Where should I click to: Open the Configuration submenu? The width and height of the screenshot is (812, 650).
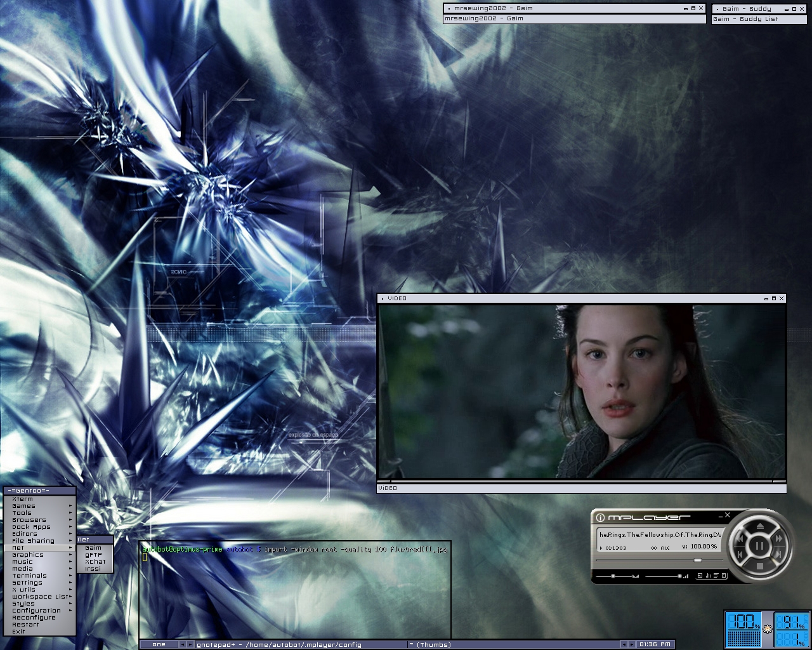point(39,611)
